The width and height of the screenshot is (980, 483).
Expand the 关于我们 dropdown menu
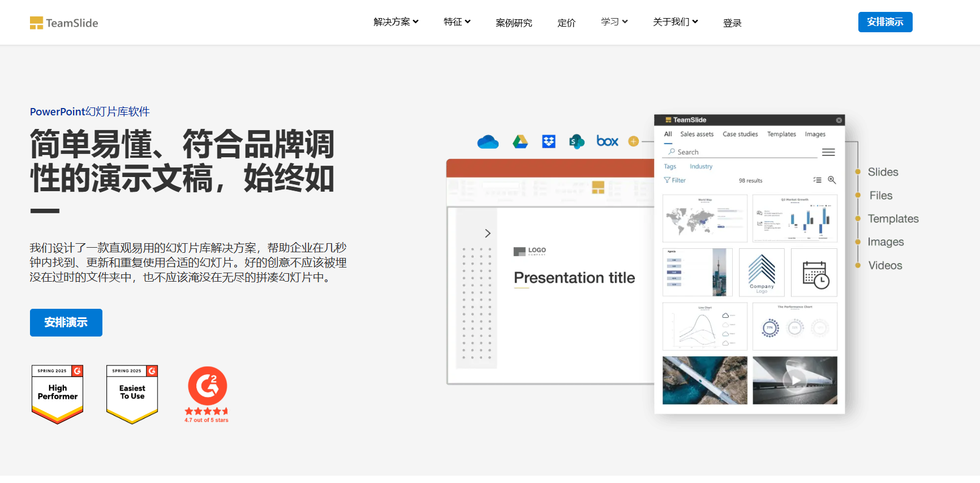click(x=675, y=22)
